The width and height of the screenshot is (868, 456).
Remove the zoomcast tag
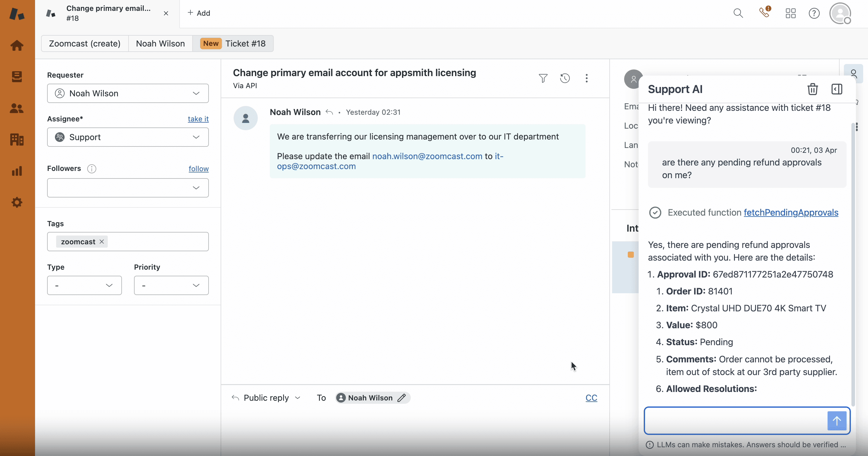(102, 242)
